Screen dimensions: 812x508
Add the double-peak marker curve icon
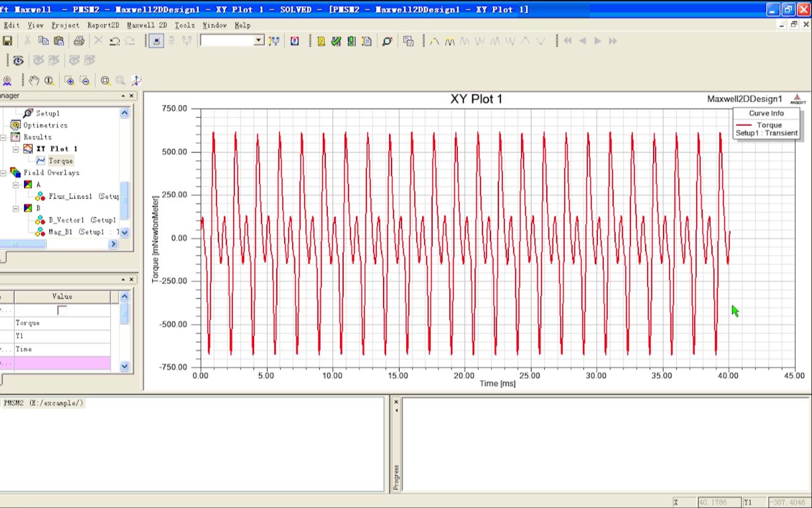point(450,41)
